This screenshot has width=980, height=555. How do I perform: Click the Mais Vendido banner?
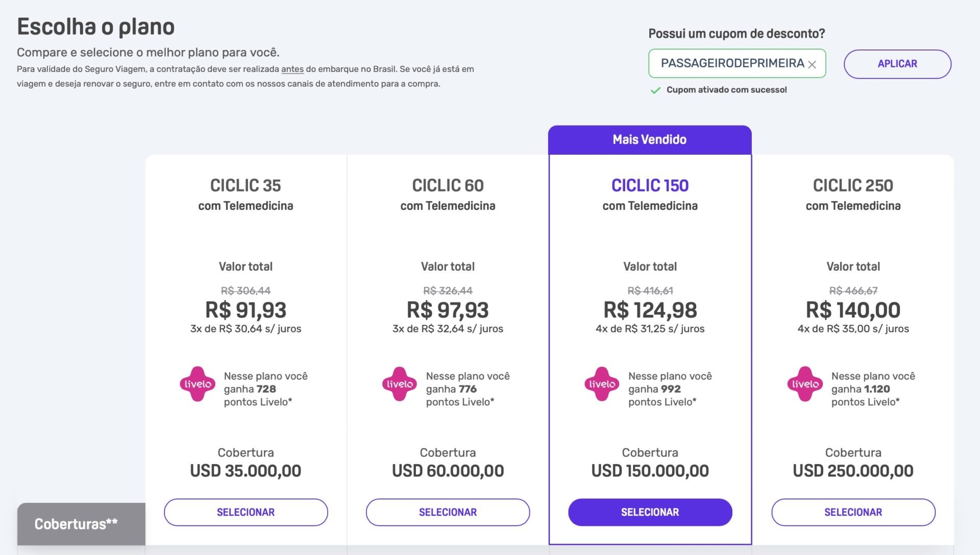pyautogui.click(x=650, y=139)
